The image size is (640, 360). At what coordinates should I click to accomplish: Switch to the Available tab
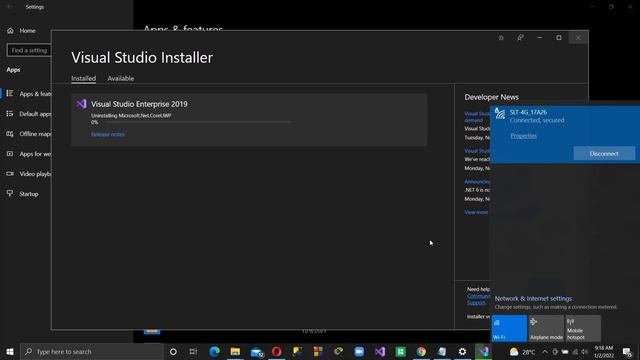tap(120, 78)
